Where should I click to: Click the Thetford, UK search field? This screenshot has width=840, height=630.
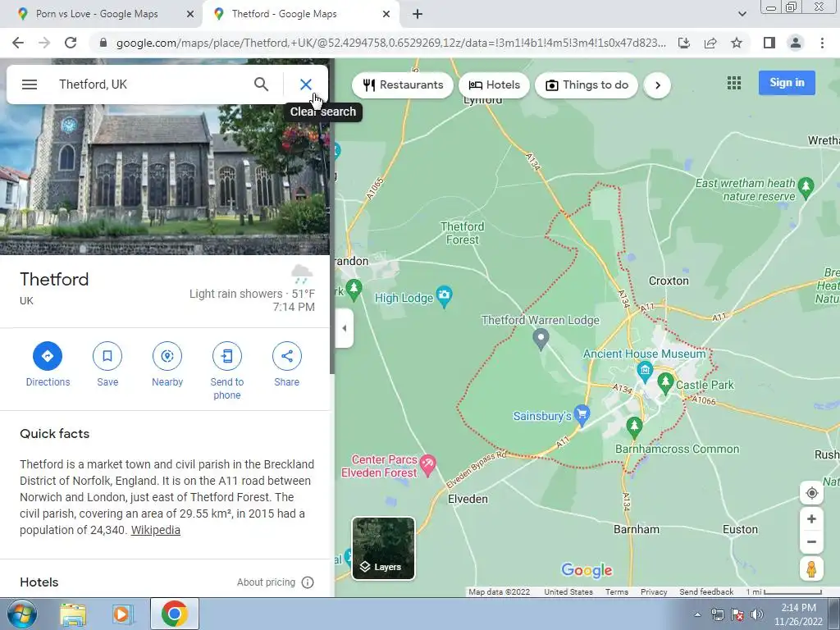(150, 84)
